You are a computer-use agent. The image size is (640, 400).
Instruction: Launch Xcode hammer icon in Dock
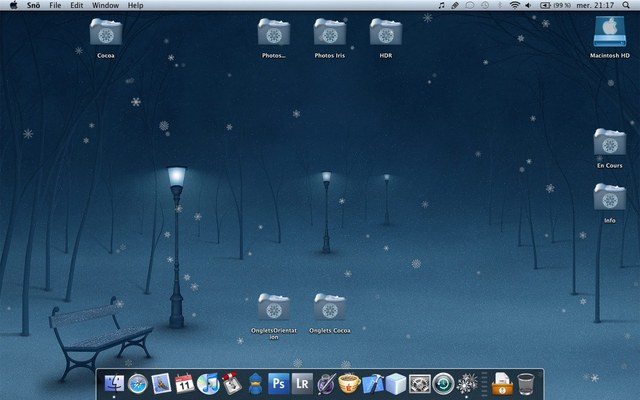tap(373, 384)
